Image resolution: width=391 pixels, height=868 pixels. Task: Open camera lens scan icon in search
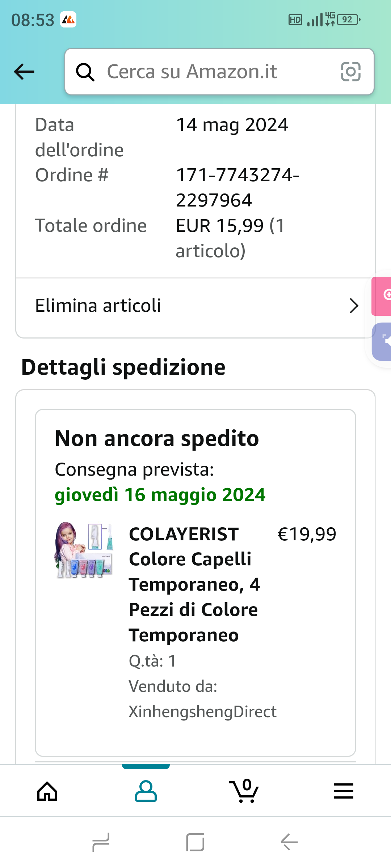point(350,72)
